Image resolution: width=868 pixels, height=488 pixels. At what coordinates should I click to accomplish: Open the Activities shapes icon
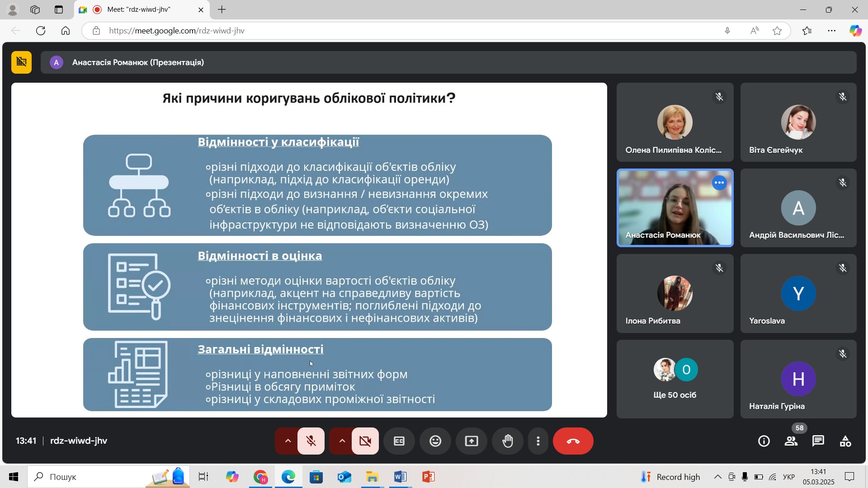tap(845, 441)
